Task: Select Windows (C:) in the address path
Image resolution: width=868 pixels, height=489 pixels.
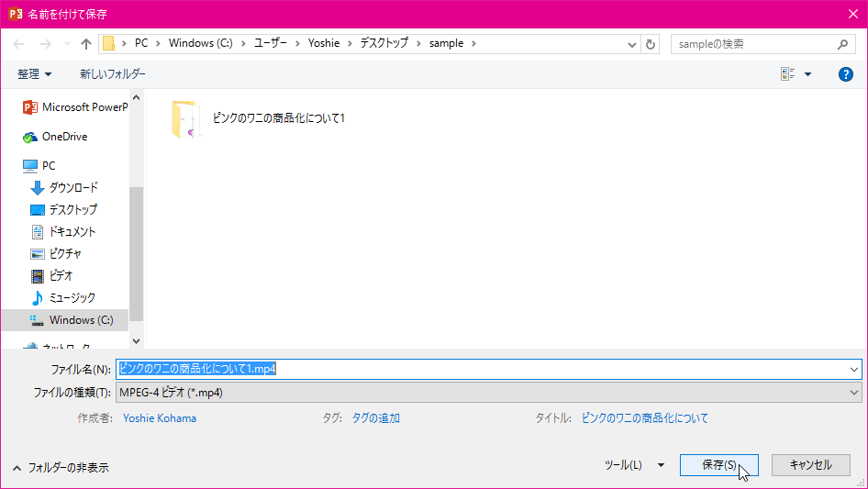Action: 200,43
